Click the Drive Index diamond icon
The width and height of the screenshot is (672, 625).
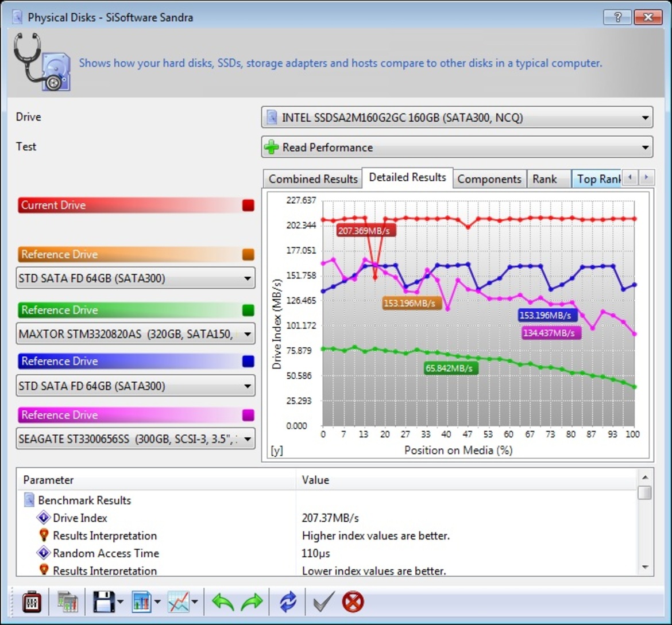pyautogui.click(x=43, y=518)
